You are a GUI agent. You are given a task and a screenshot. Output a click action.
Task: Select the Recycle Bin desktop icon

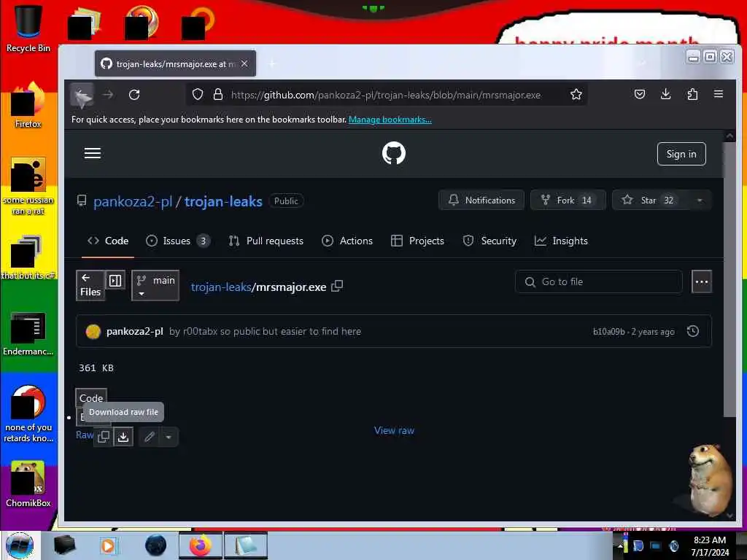click(28, 29)
